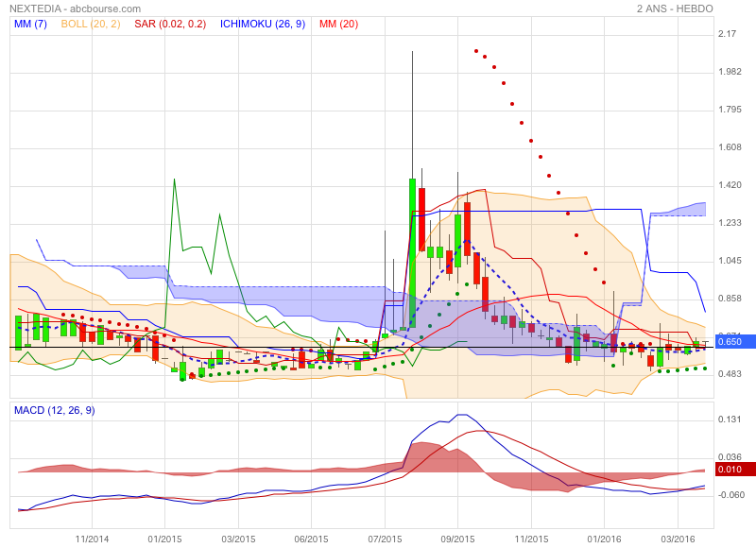Click the 03/2015 date axis label

tap(238, 539)
